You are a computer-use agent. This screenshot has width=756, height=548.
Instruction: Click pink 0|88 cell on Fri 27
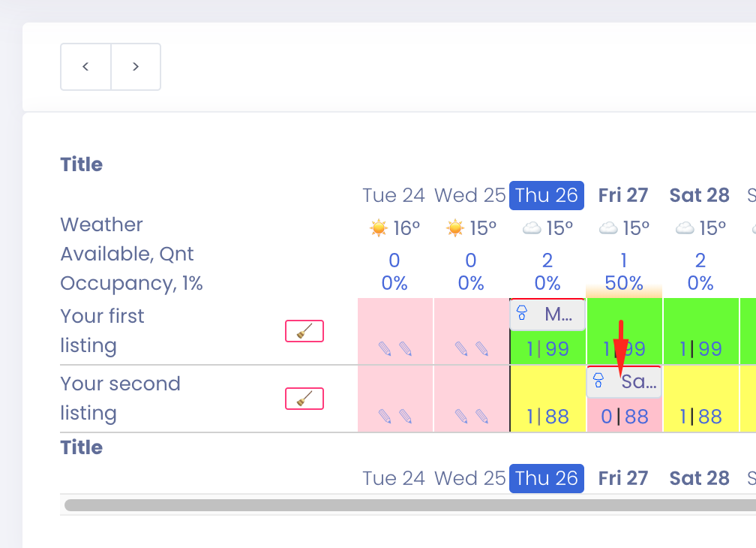click(624, 417)
